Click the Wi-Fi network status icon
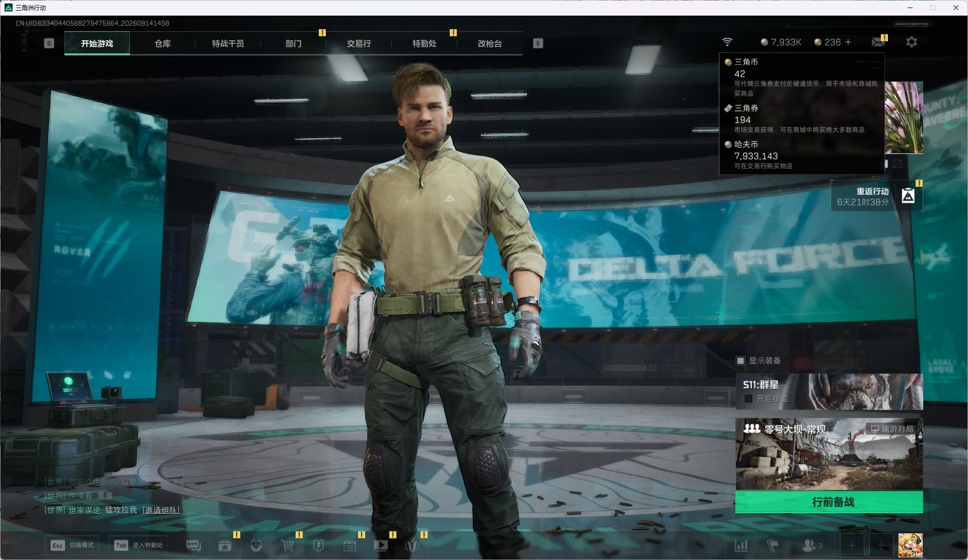 coord(727,42)
